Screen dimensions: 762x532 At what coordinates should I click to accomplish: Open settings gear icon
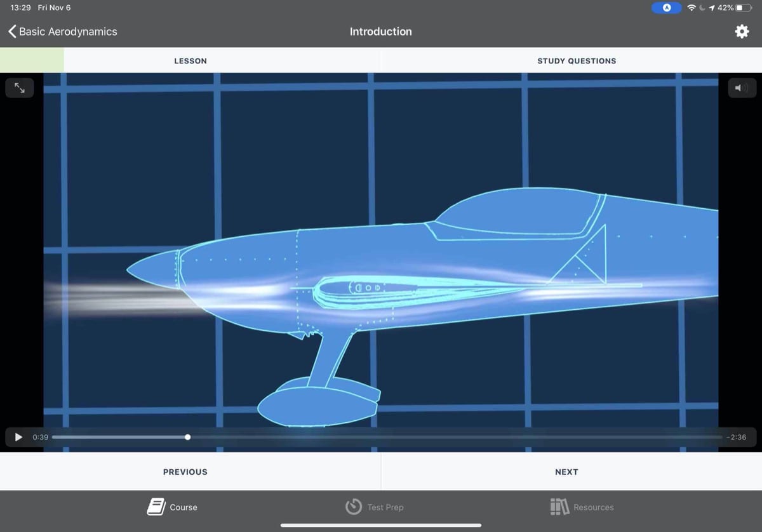742,32
